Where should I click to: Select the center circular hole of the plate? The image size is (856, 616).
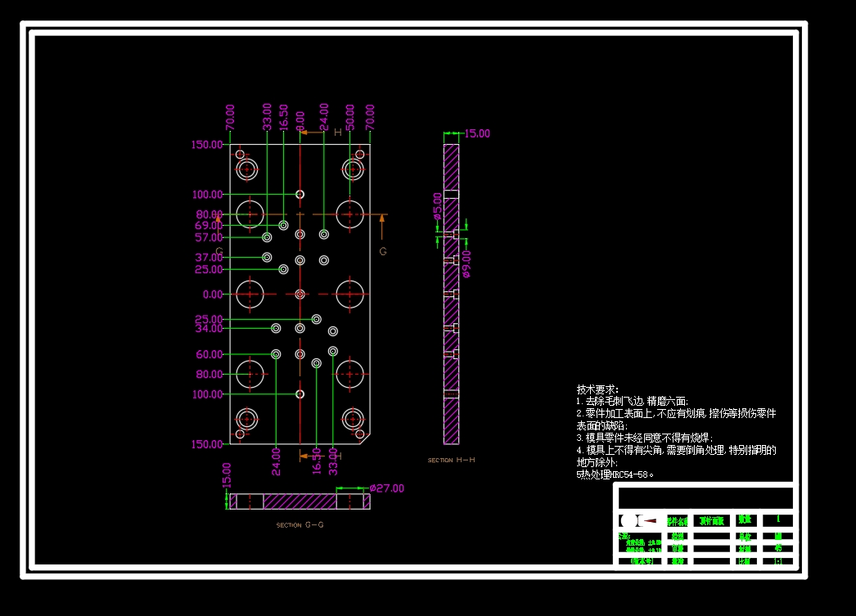[300, 293]
